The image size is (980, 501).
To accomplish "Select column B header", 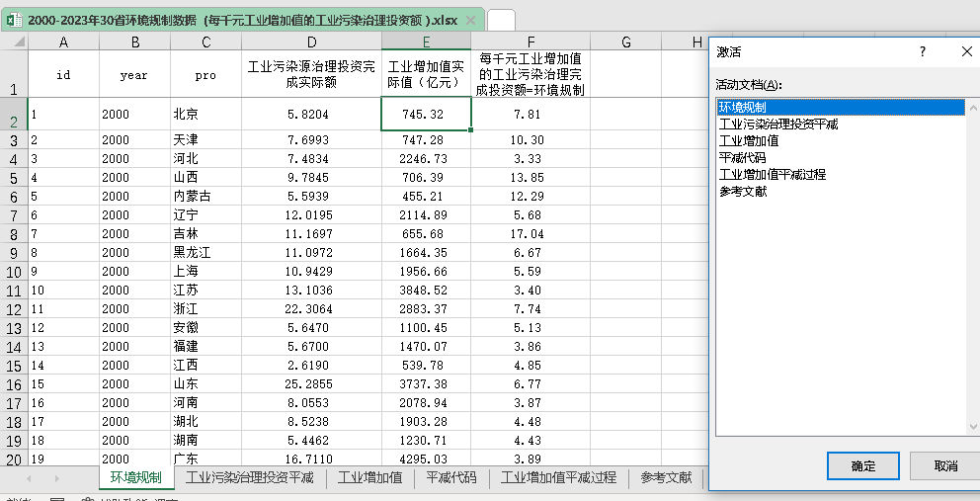I will click(x=135, y=42).
